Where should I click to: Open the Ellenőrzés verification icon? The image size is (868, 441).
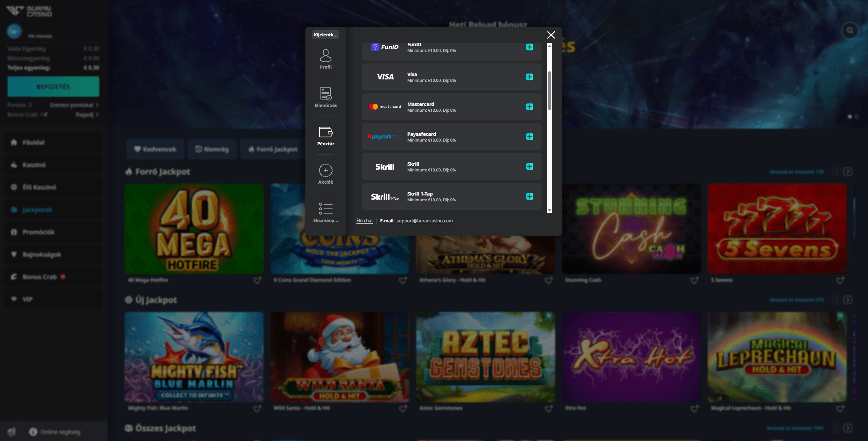pos(325,94)
